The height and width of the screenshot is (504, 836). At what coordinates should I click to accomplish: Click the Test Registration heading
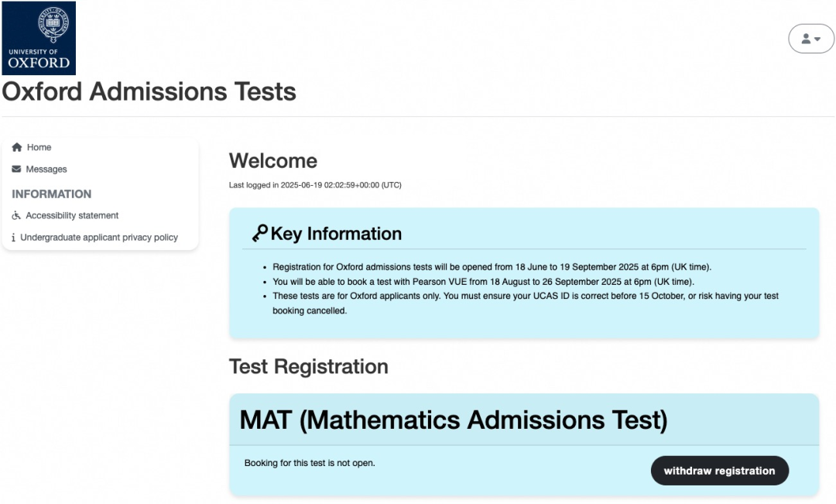(309, 367)
